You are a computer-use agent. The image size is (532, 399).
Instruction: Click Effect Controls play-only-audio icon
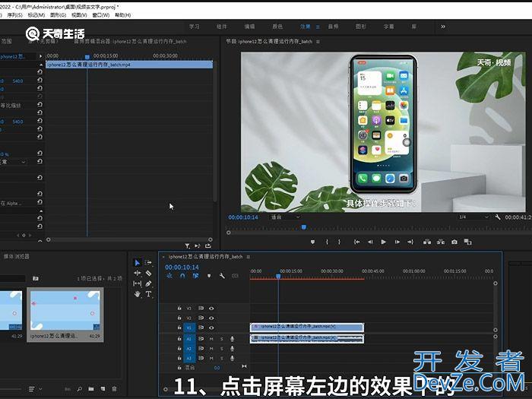tap(198, 245)
